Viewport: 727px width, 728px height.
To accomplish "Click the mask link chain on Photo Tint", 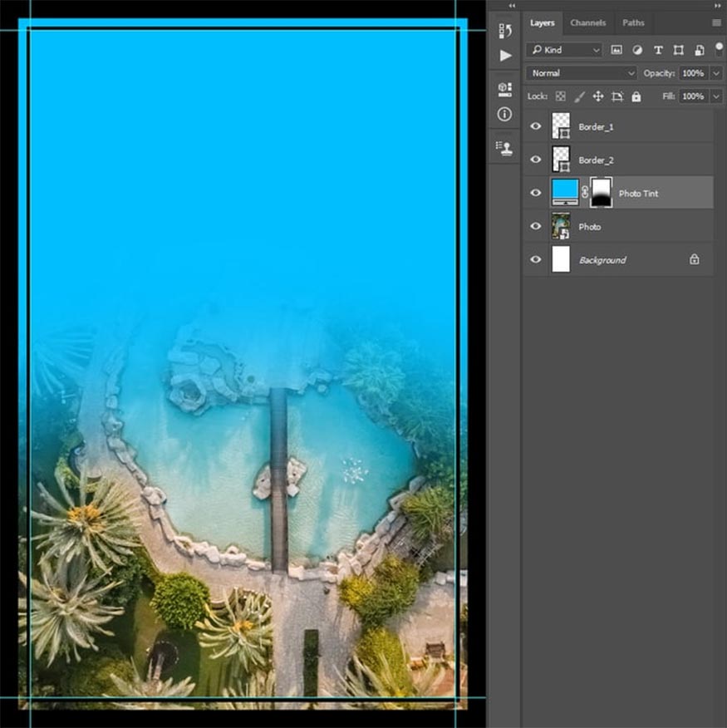I will click(584, 192).
